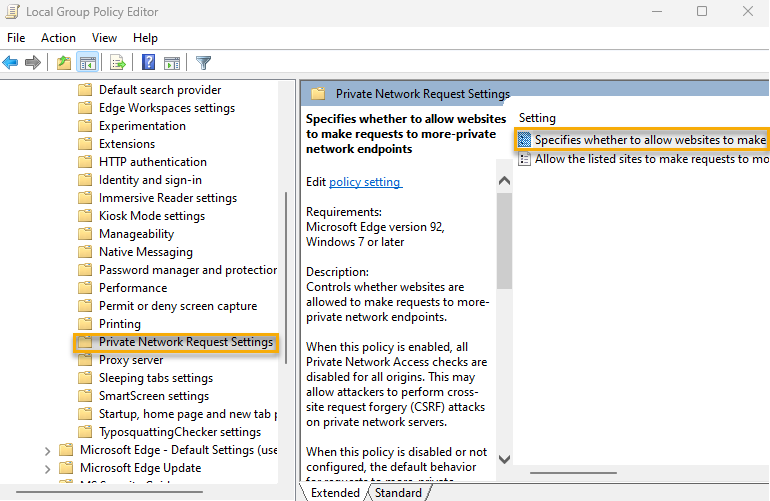Click the Up One Level folder icon
The height and width of the screenshot is (501, 770).
click(x=64, y=63)
